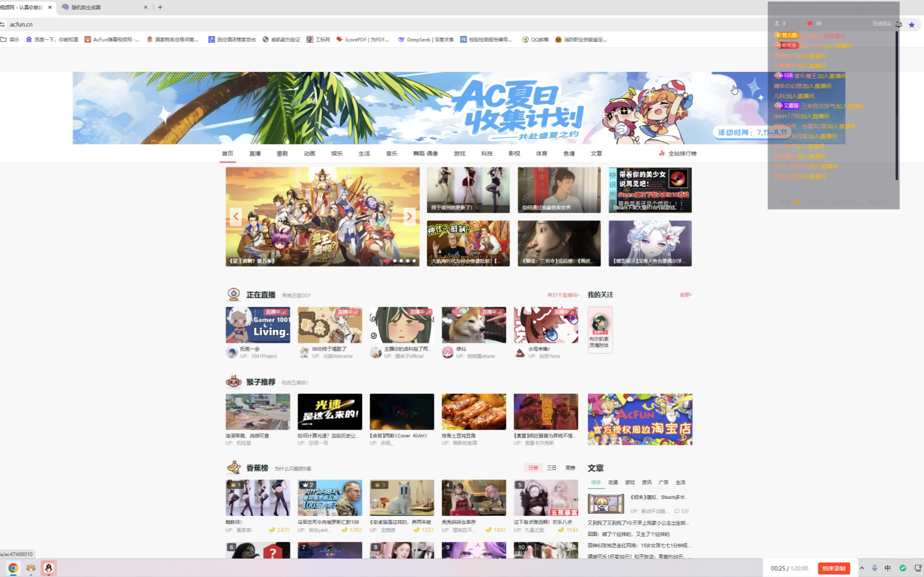The height and width of the screenshot is (577, 924).
Task: Open the 工标网 bookmark
Action: [x=318, y=39]
